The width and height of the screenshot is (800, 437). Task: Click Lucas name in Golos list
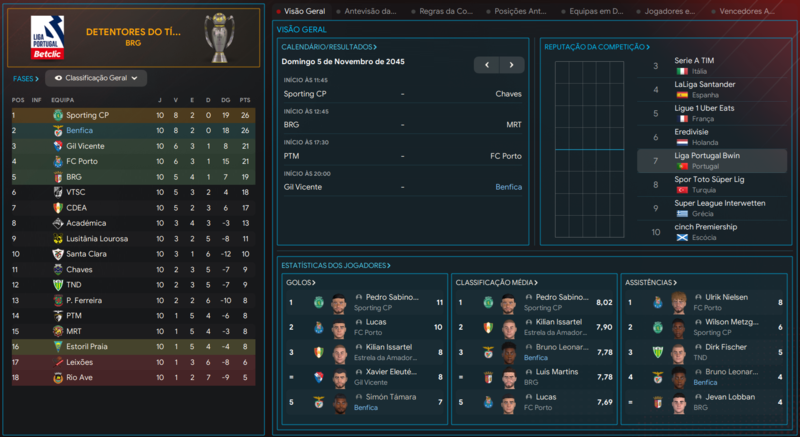(376, 322)
